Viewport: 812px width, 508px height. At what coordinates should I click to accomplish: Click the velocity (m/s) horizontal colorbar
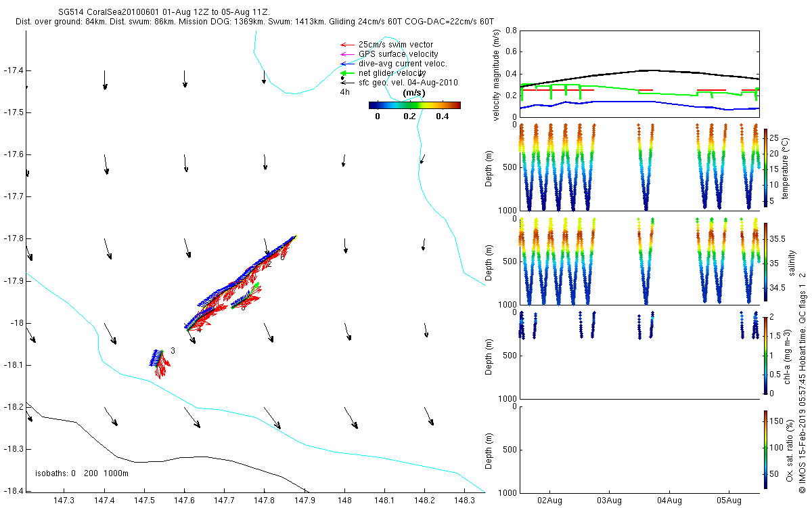pyautogui.click(x=414, y=105)
